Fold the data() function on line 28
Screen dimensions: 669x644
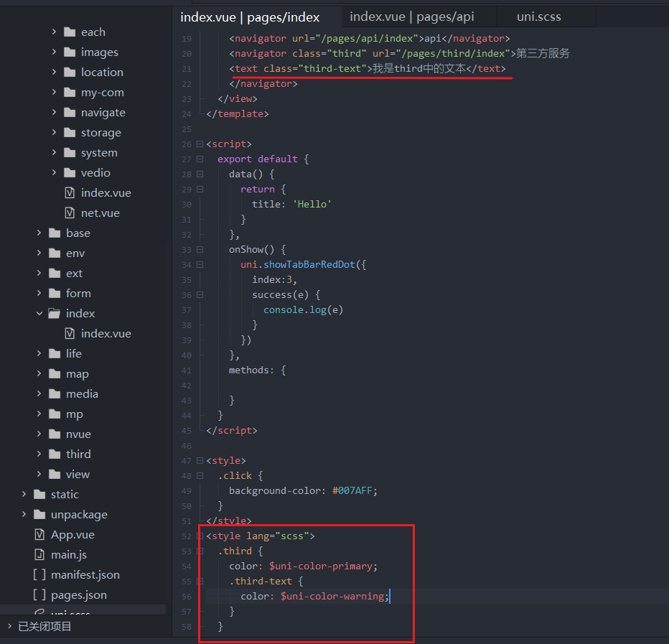point(200,174)
